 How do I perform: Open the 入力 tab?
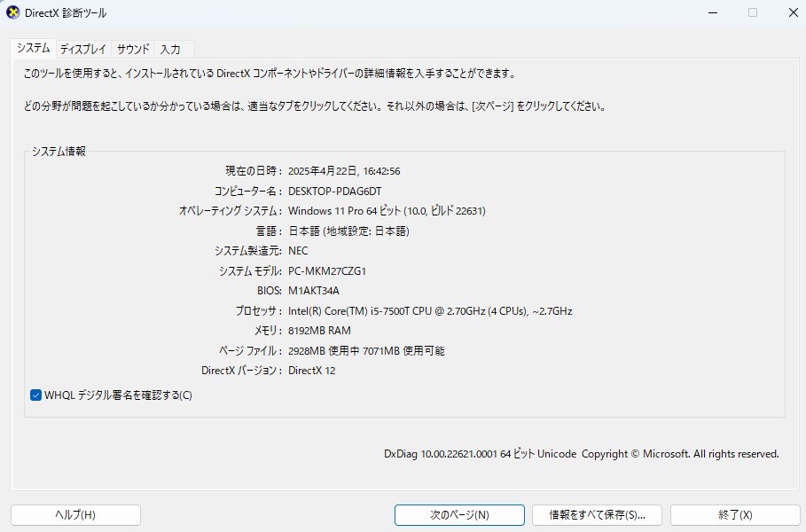[170, 50]
